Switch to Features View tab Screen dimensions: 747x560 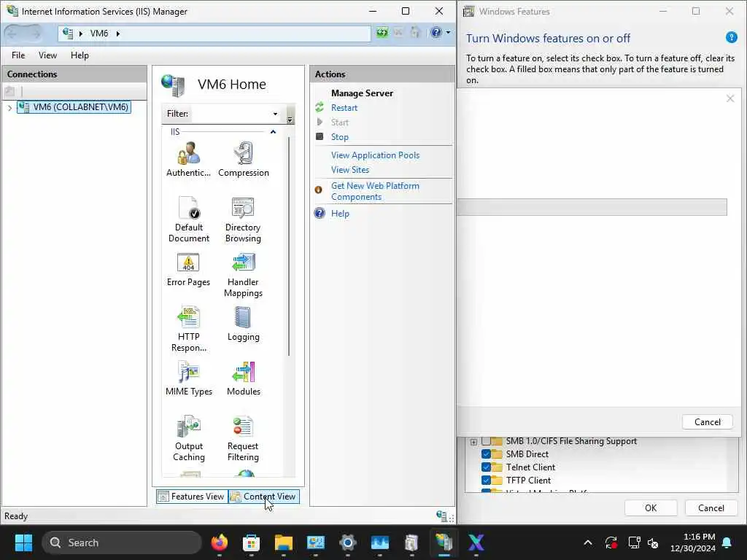[x=192, y=496]
